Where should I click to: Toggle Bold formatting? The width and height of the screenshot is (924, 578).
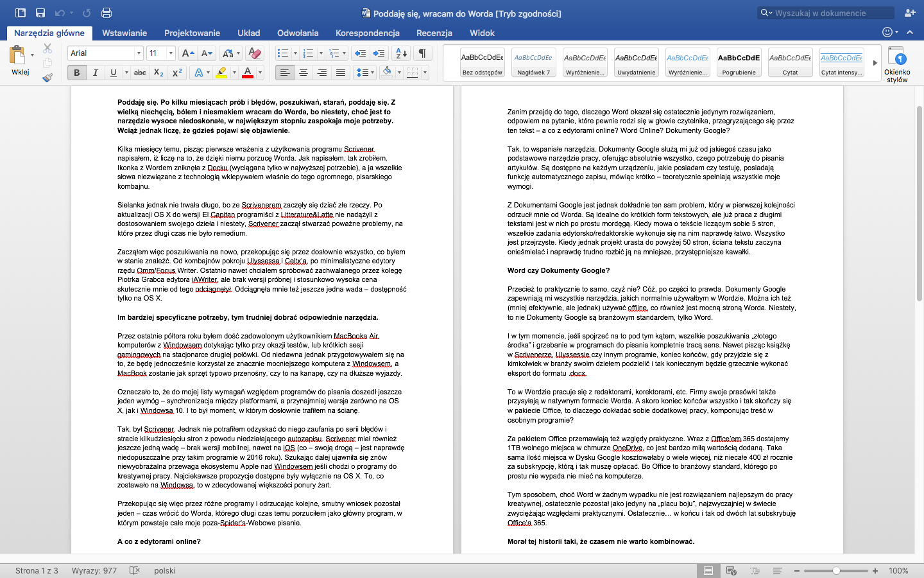pyautogui.click(x=77, y=73)
